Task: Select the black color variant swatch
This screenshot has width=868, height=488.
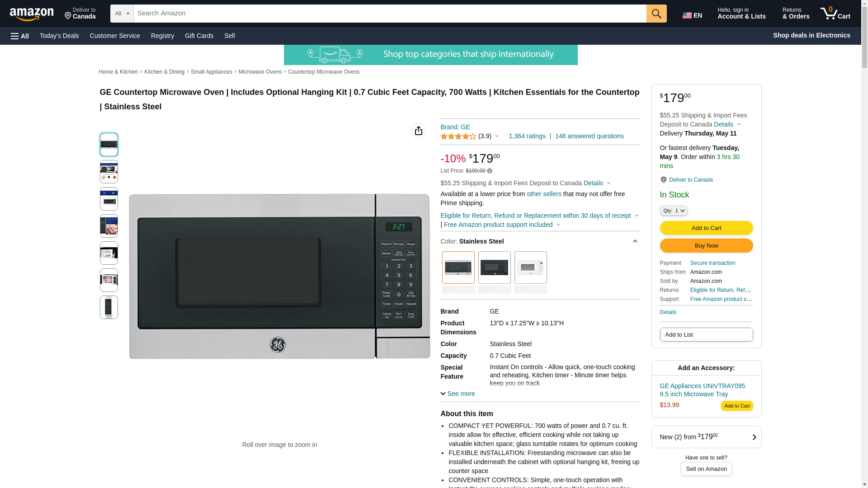Action: coord(494,267)
